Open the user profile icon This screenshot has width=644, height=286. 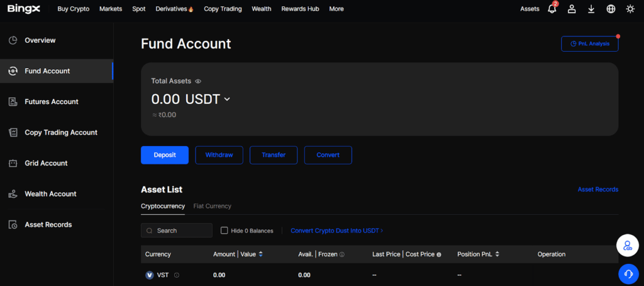point(572,9)
